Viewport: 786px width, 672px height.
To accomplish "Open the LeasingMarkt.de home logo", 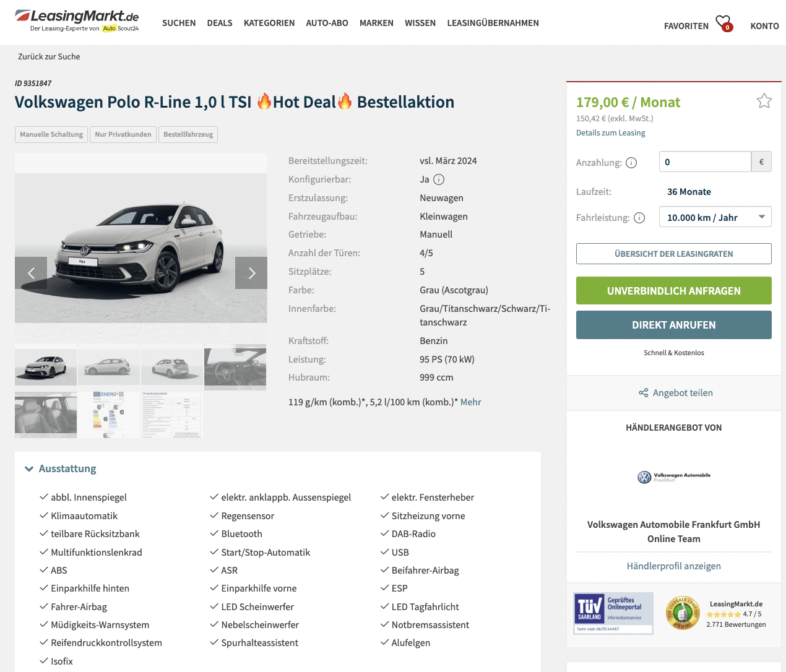I will point(77,20).
